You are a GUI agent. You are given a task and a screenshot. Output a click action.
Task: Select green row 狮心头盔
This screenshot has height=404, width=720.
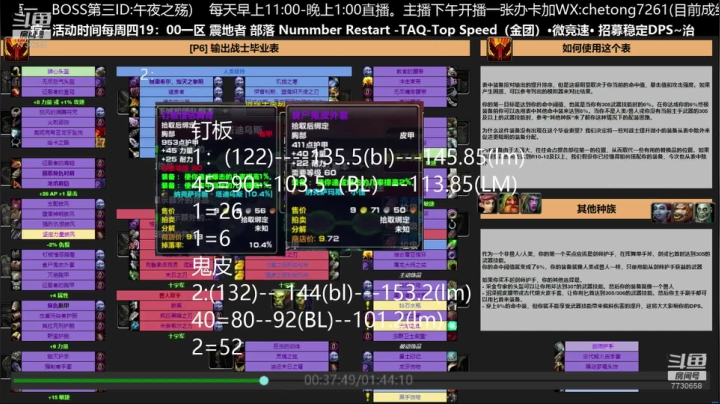tap(58, 72)
